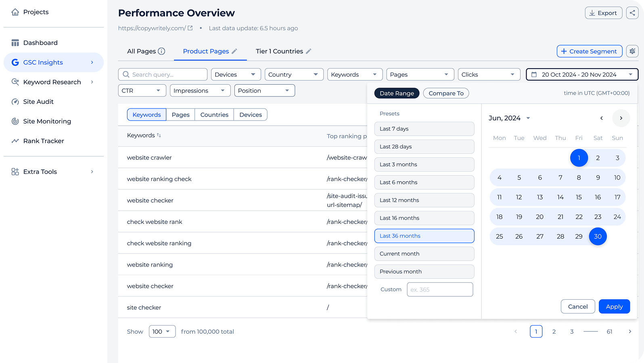Open the Projects home icon
This screenshot has width=644, height=363.
pos(15,12)
